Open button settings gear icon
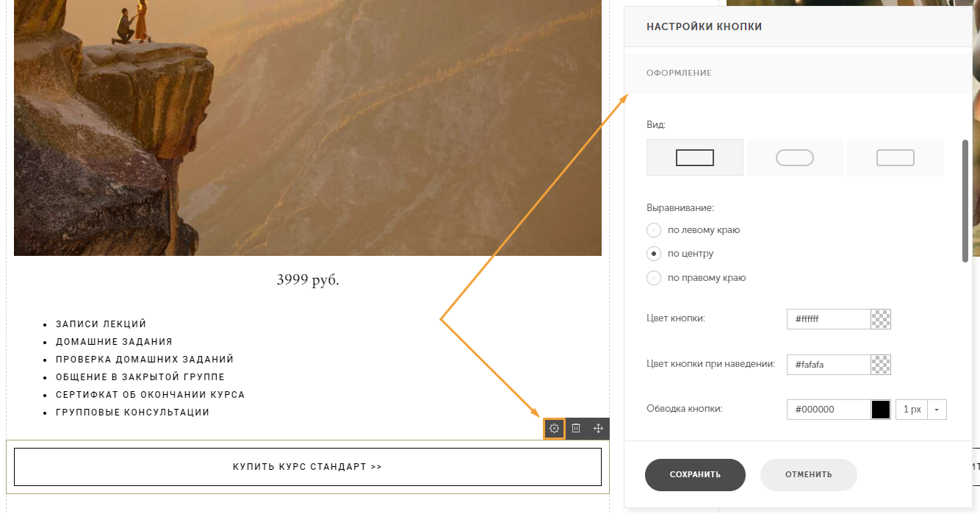 pos(554,428)
